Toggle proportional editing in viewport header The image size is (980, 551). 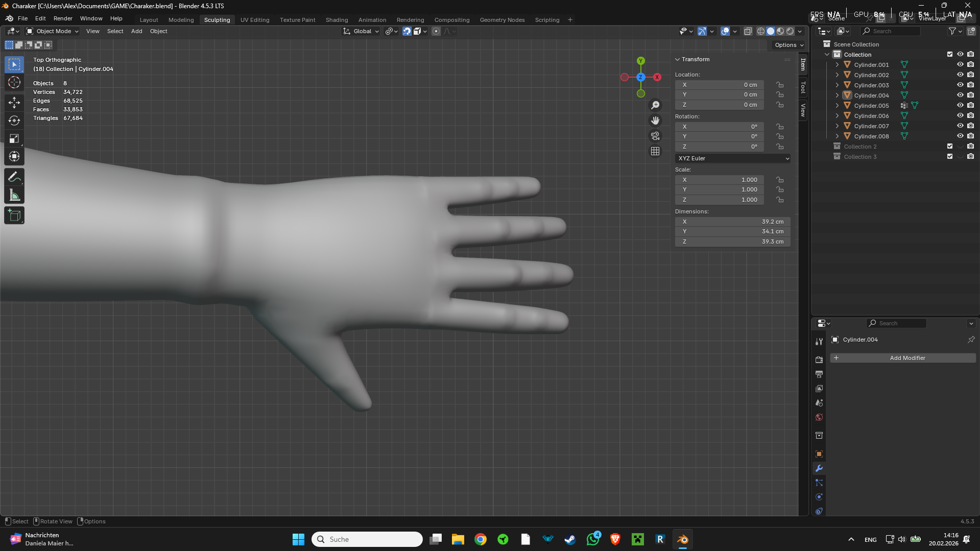click(x=436, y=31)
